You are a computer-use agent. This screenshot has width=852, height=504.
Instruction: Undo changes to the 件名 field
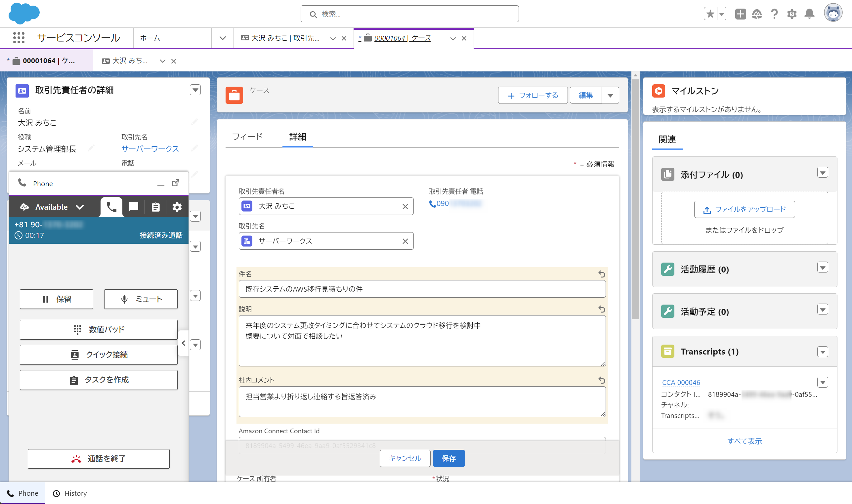pos(602,274)
